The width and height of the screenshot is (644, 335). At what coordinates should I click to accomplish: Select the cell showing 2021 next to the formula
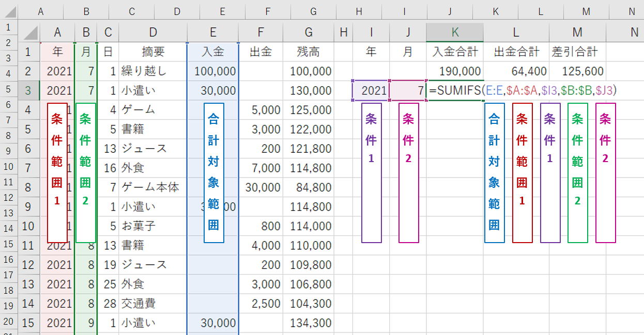371,90
